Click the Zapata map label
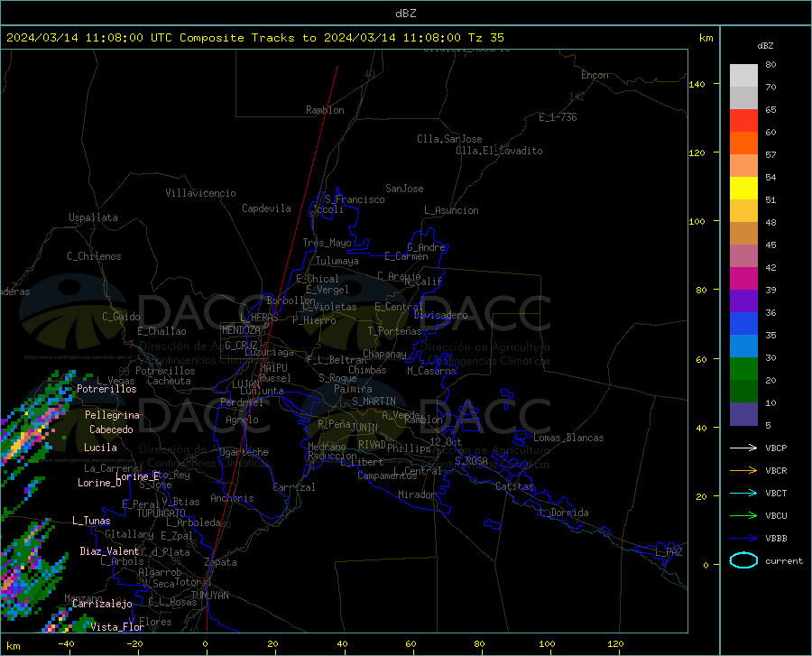Viewport: 812px width, 656px height. (221, 562)
